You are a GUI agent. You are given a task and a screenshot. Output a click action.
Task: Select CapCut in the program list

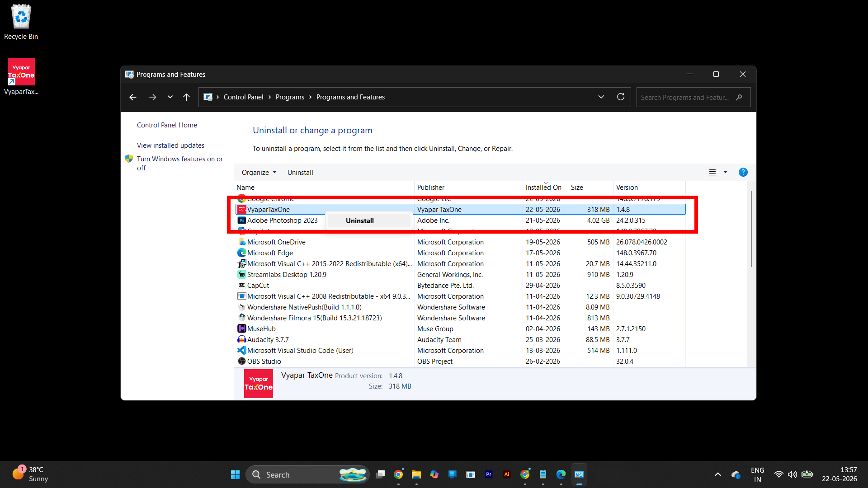click(461, 286)
